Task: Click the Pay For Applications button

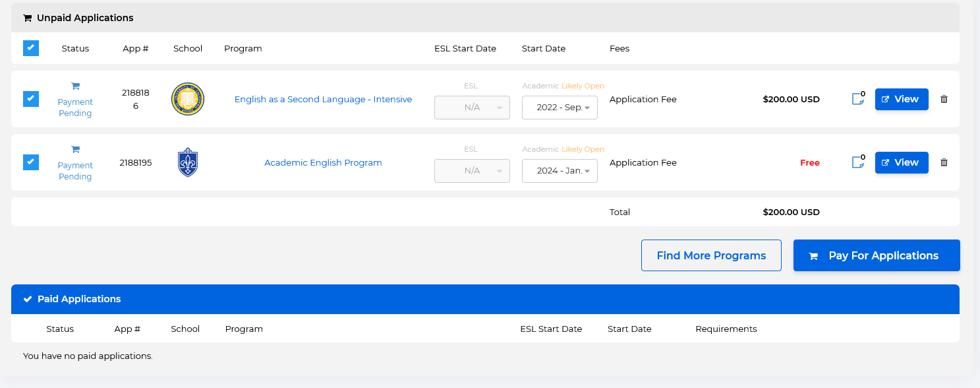Action: (x=876, y=255)
